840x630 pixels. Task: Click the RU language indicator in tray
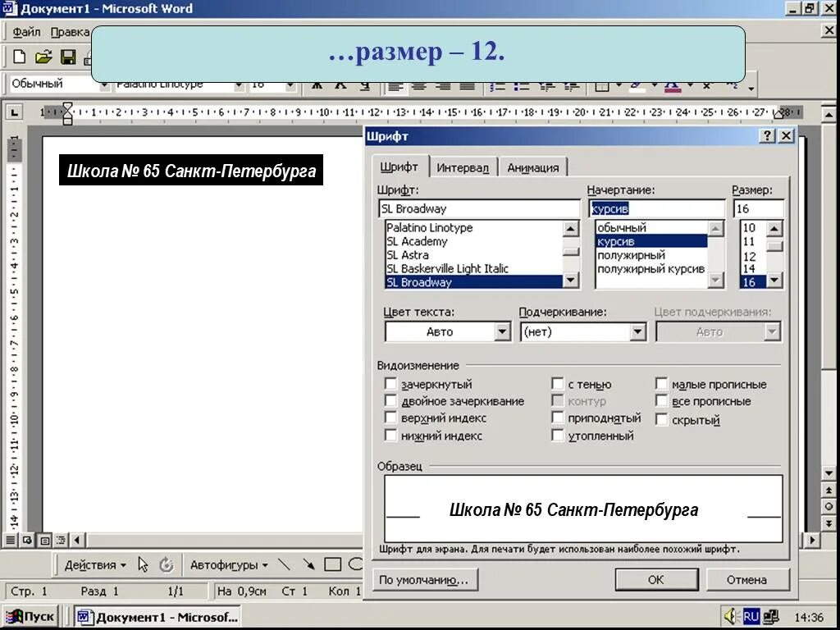(751, 617)
